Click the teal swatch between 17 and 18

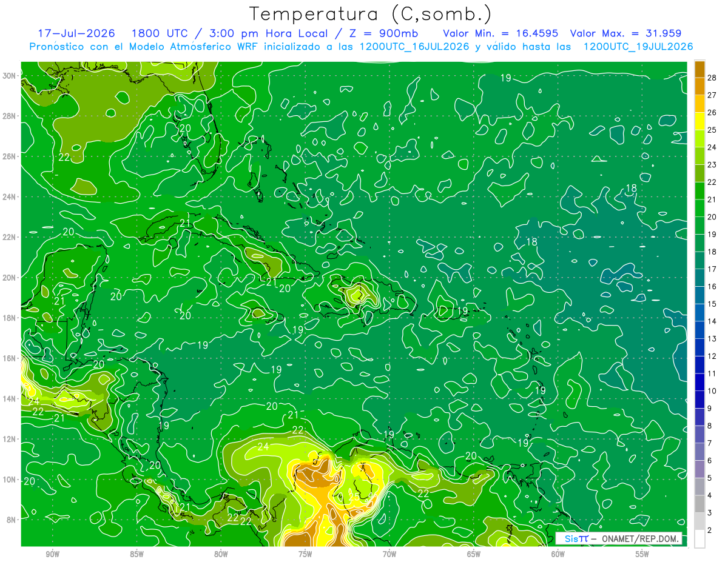699,260
